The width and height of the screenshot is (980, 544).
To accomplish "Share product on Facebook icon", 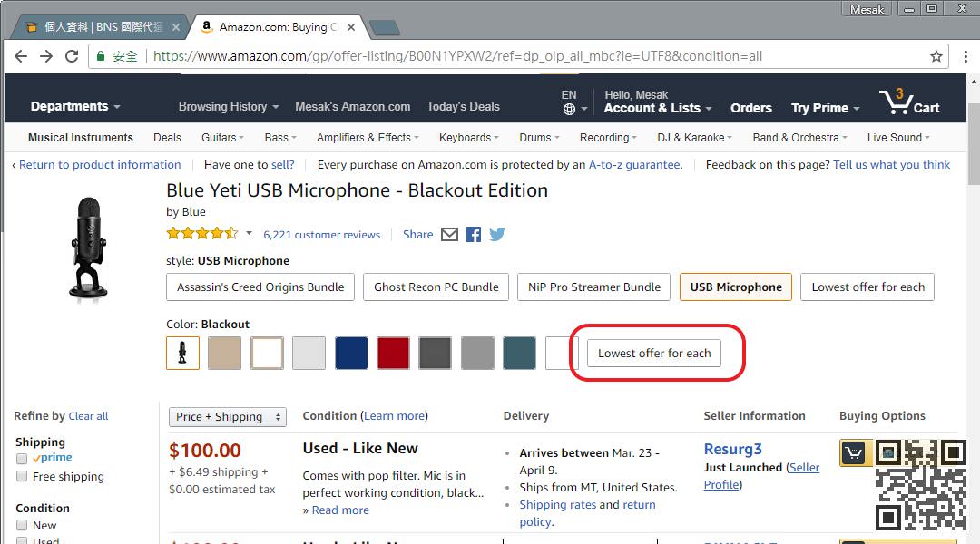I will [x=473, y=234].
